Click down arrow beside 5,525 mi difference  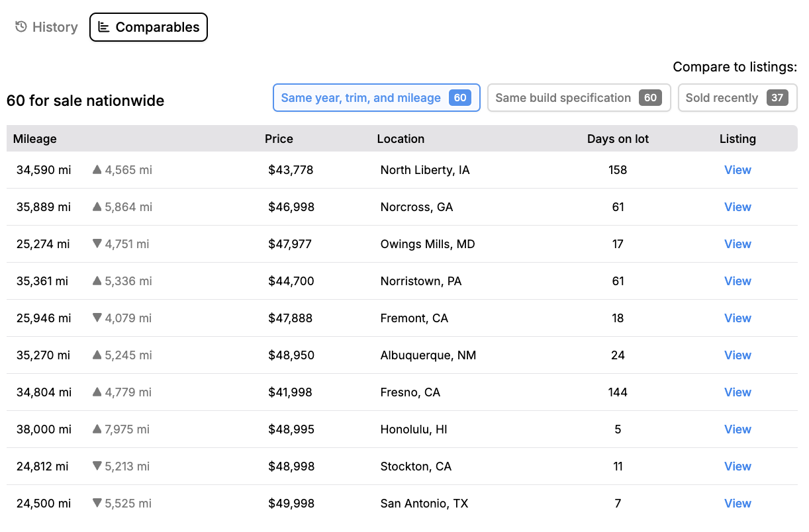[97, 504]
